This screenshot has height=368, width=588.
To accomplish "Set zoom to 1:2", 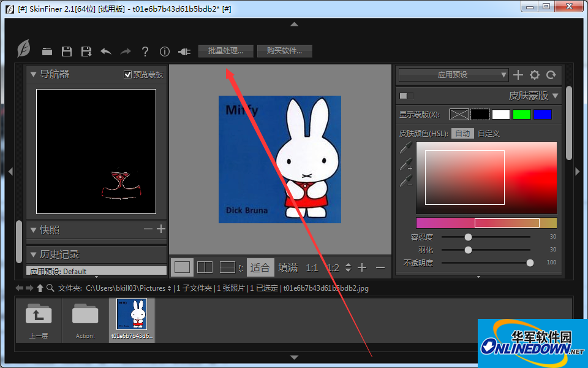I will point(333,268).
